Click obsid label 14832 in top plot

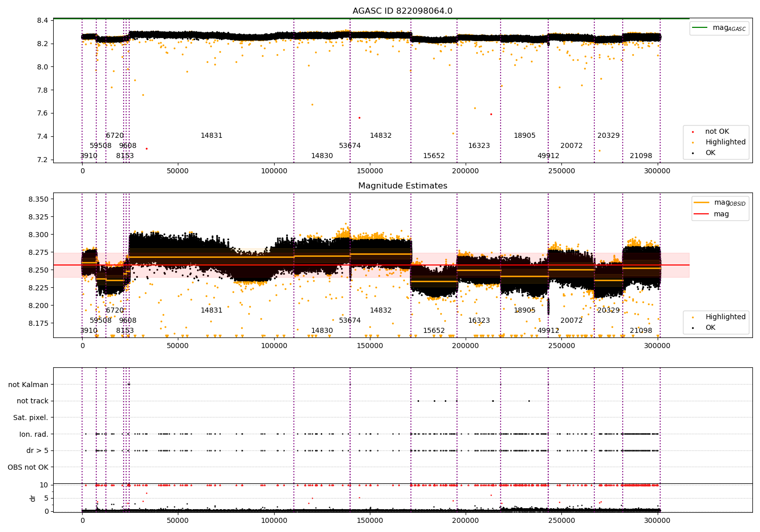[x=381, y=136]
